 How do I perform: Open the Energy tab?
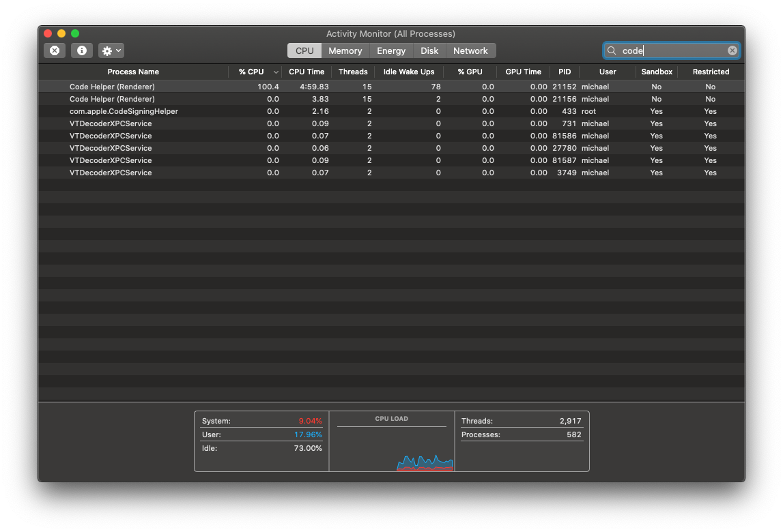390,50
